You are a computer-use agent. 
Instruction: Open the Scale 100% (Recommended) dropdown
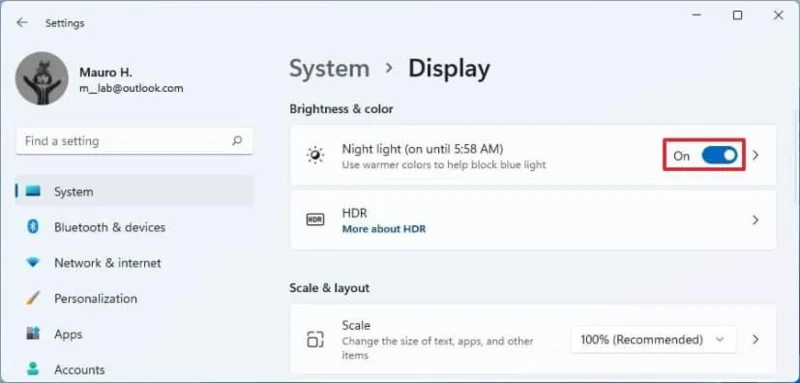click(654, 340)
